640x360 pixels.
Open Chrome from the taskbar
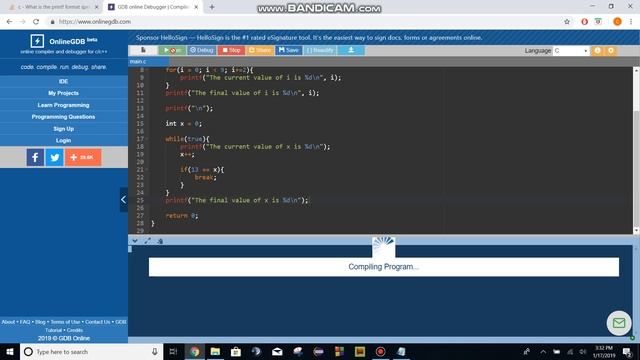(x=195, y=351)
